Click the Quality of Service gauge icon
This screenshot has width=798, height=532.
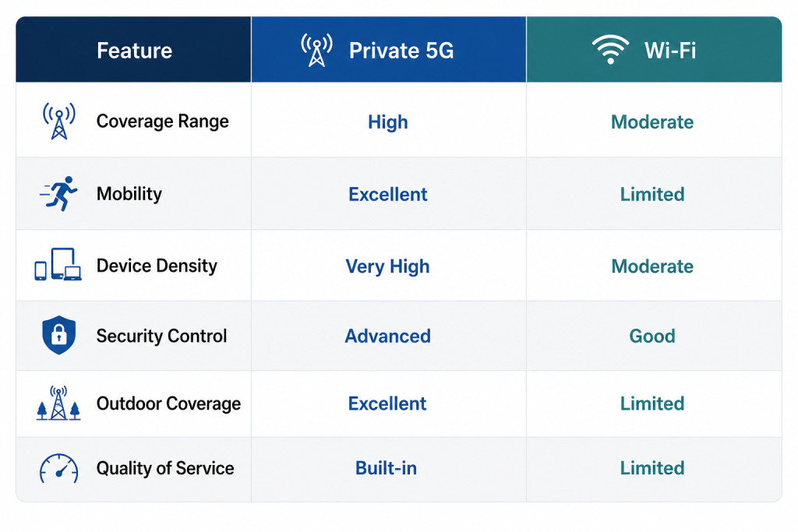tap(59, 468)
